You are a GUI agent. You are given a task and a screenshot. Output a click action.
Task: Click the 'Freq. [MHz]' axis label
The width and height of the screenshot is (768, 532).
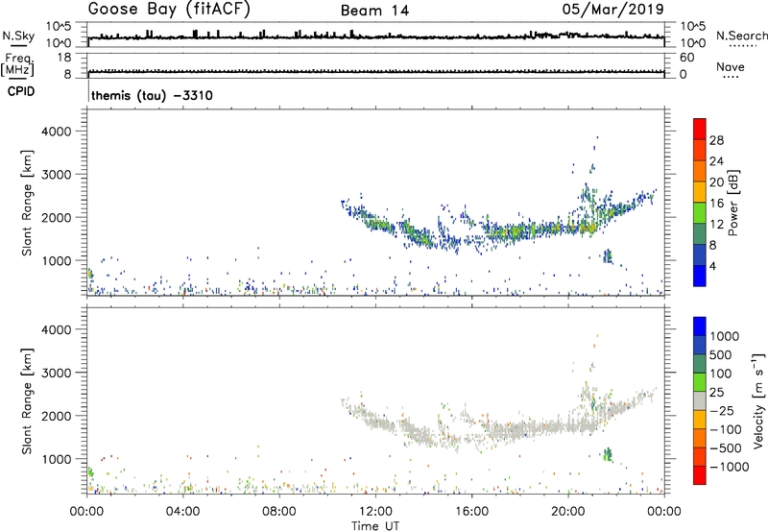click(x=18, y=65)
